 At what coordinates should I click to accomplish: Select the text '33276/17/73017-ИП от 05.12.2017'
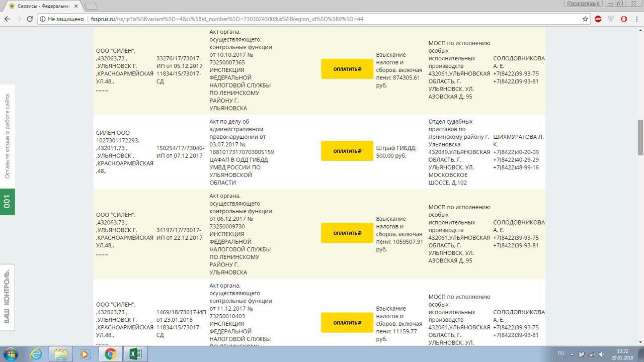(180, 62)
